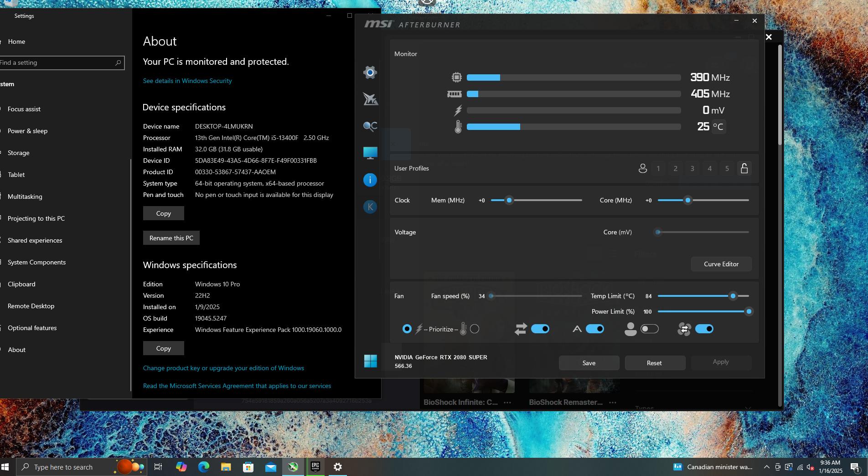
Task: Open Focus assist settings
Action: 24,109
